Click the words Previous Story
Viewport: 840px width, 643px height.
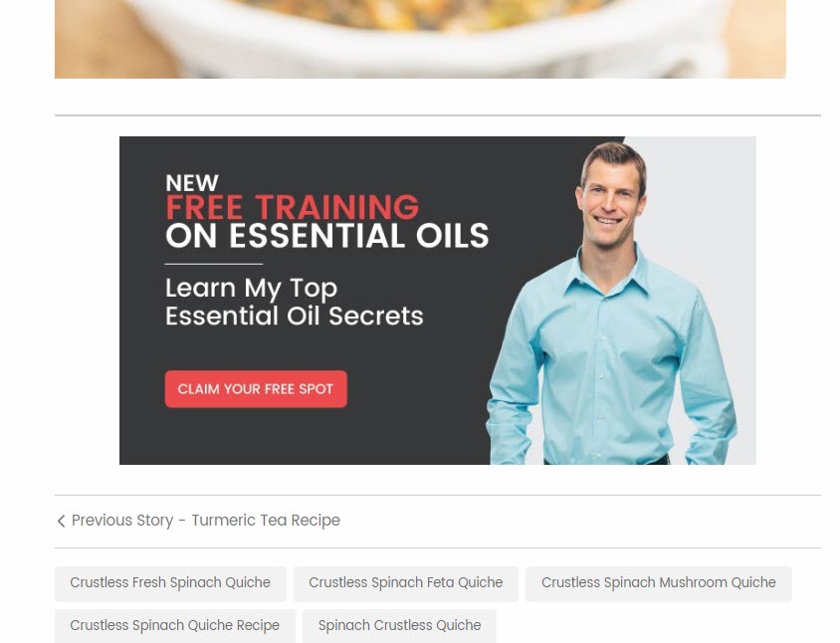[x=122, y=521]
